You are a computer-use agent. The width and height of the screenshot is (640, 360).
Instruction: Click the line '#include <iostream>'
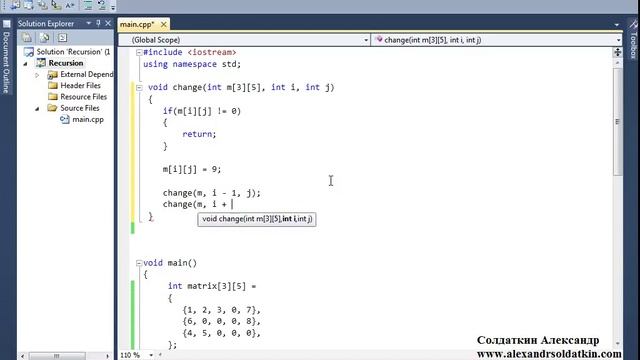tap(189, 52)
